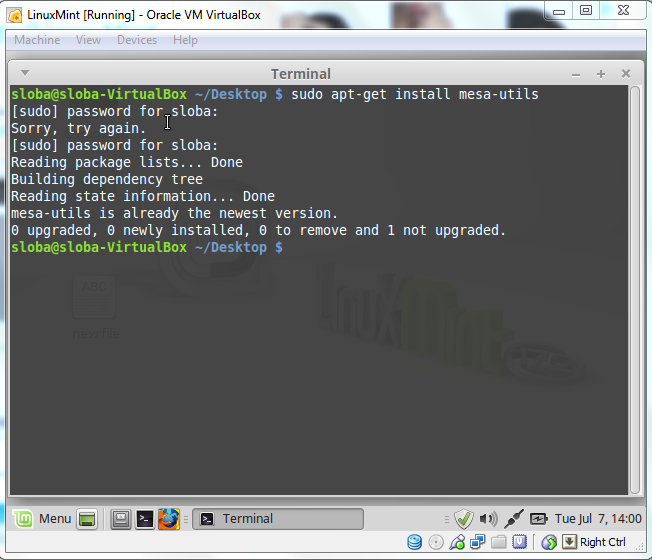Click 'Reading package lists... Done' line
The width and height of the screenshot is (652, 560).
[x=127, y=162]
